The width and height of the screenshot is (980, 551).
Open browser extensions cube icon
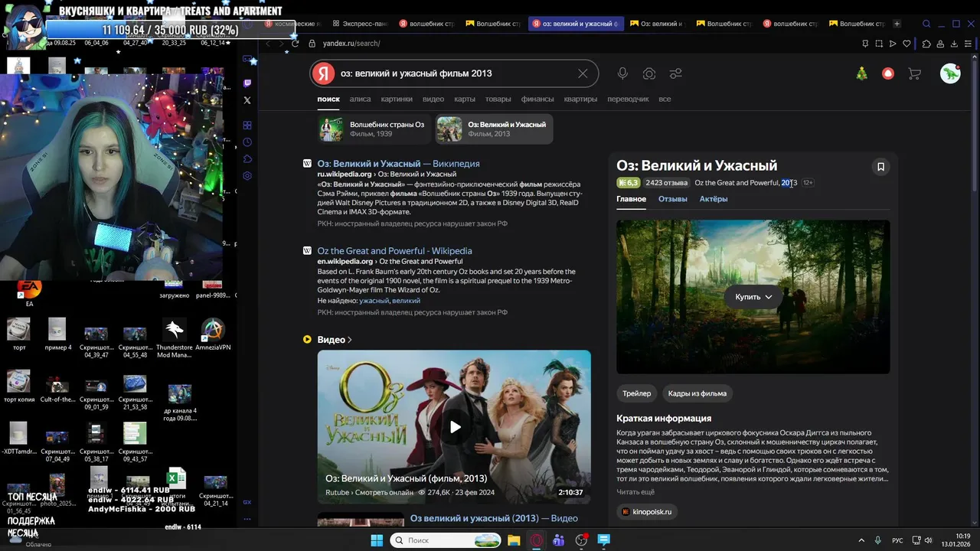(x=926, y=44)
